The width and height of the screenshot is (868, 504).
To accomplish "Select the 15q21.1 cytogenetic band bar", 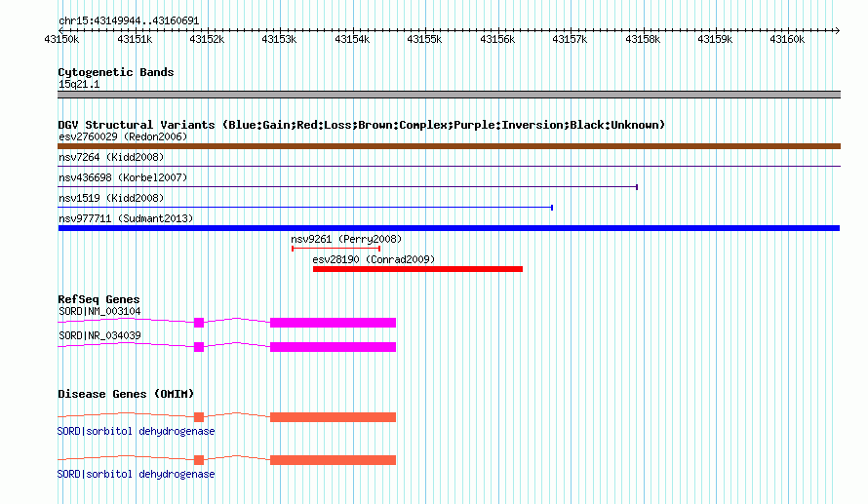I will pyautogui.click(x=449, y=95).
